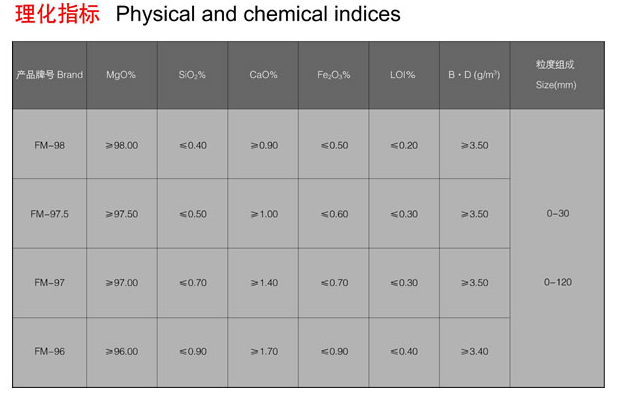
Task: Click the red 理化指标 heading text
Action: pos(57,14)
